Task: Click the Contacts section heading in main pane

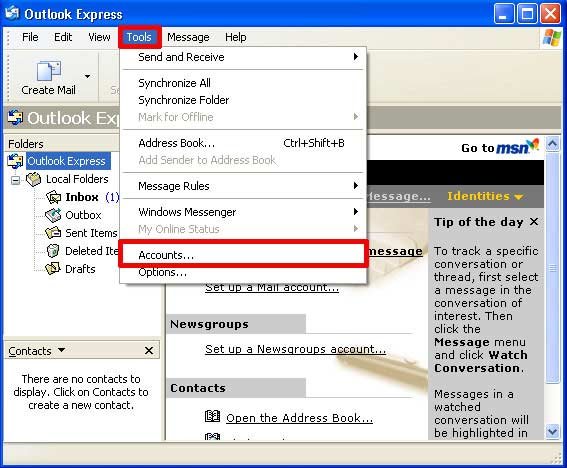Action: (236, 388)
